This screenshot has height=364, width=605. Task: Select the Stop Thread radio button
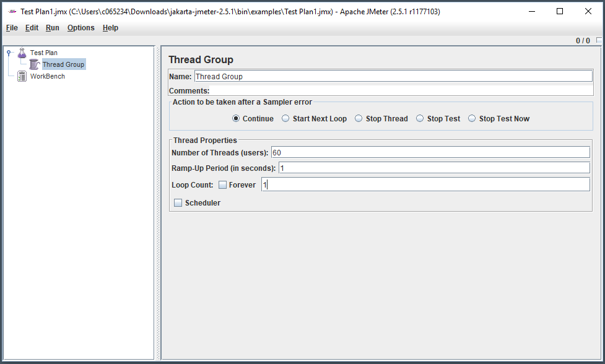pos(359,118)
